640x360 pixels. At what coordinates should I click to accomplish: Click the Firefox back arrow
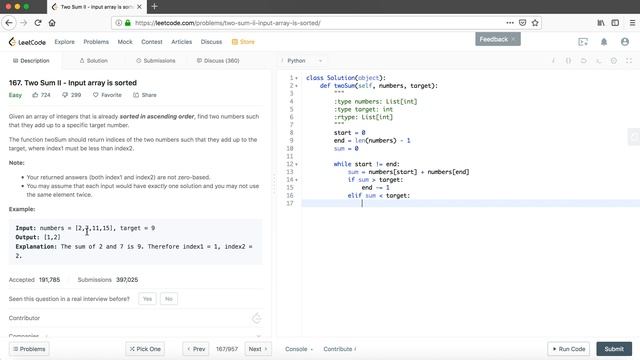(9, 23)
